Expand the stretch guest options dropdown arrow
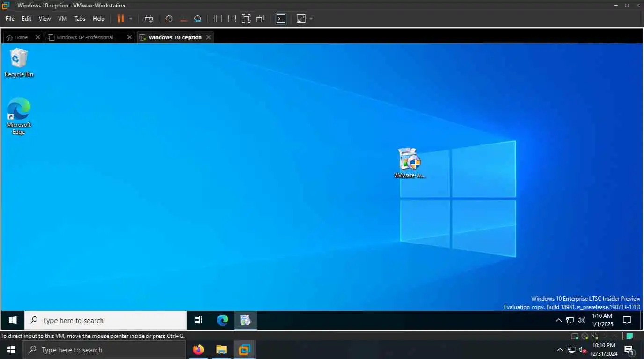 pyautogui.click(x=311, y=19)
